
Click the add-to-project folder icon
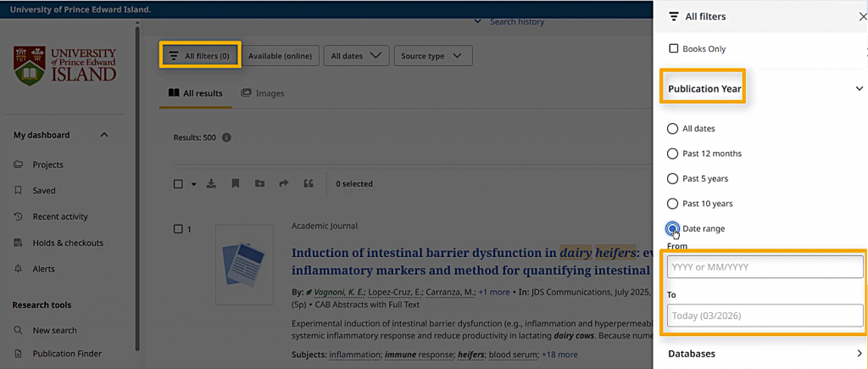pos(259,183)
